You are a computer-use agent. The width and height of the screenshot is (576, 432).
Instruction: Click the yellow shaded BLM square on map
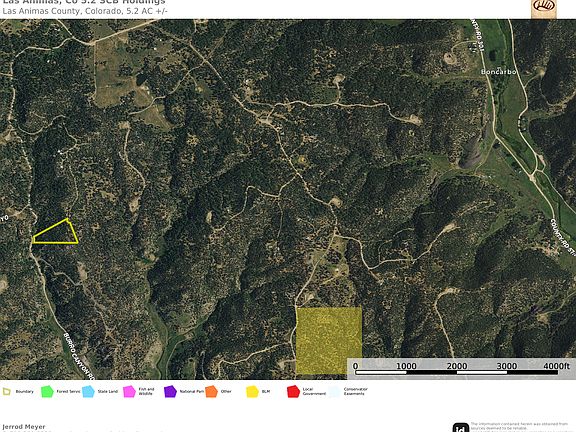click(x=329, y=341)
